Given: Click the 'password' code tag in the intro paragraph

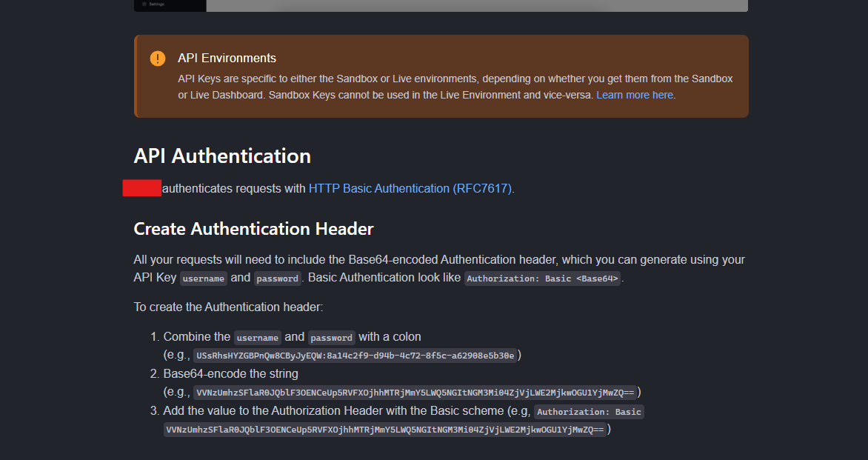Looking at the screenshot, I should coord(278,279).
